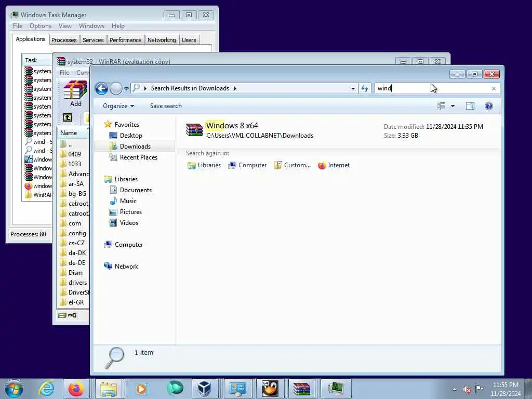This screenshot has width=532, height=399.
Task: Open the recent pages dropdown arrow
Action: click(x=126, y=88)
